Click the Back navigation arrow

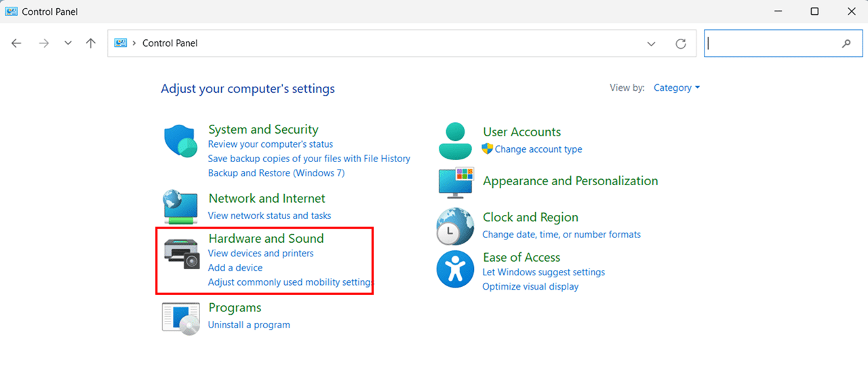click(17, 43)
